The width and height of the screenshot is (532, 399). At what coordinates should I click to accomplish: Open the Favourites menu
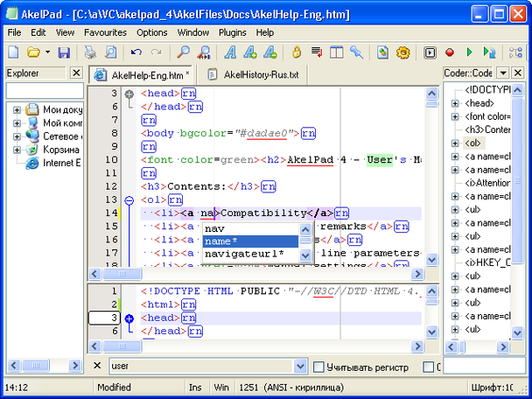pos(105,32)
